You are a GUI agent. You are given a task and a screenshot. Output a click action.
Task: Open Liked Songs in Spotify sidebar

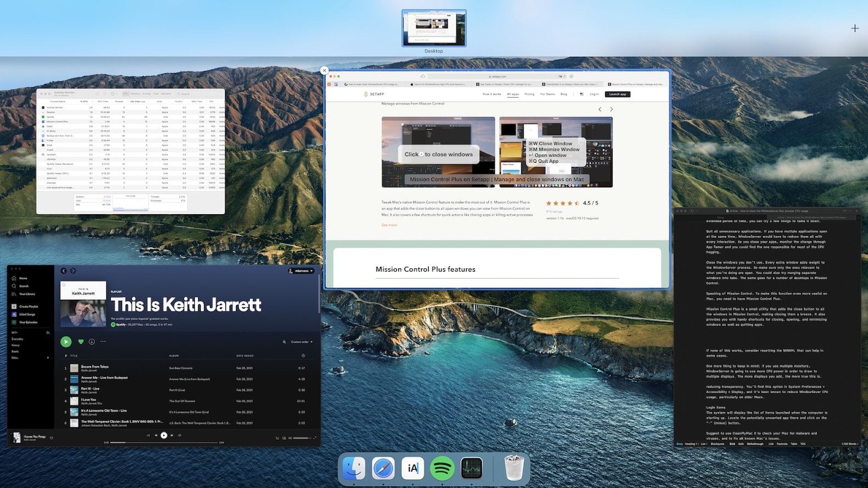click(x=24, y=315)
